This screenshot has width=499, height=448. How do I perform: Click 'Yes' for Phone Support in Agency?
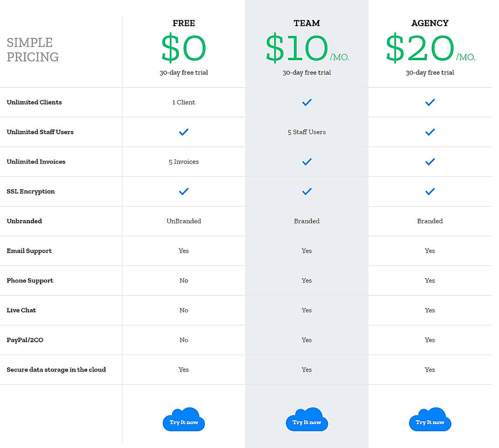(x=430, y=281)
